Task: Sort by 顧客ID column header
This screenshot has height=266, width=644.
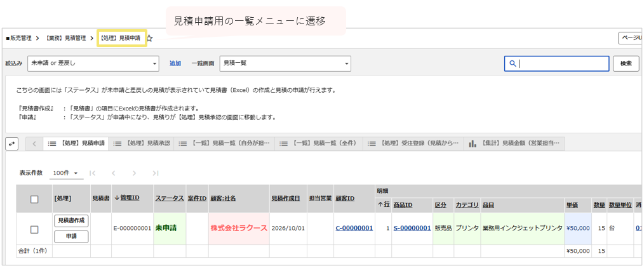Action: coord(345,198)
